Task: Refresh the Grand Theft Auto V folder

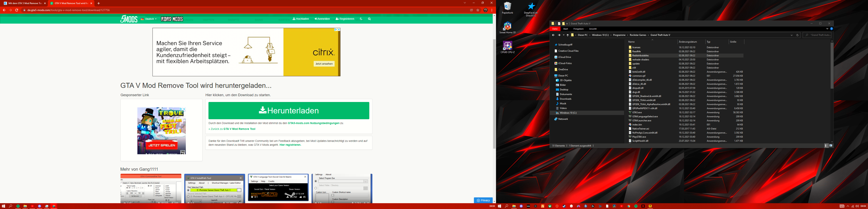Action: tap(797, 35)
